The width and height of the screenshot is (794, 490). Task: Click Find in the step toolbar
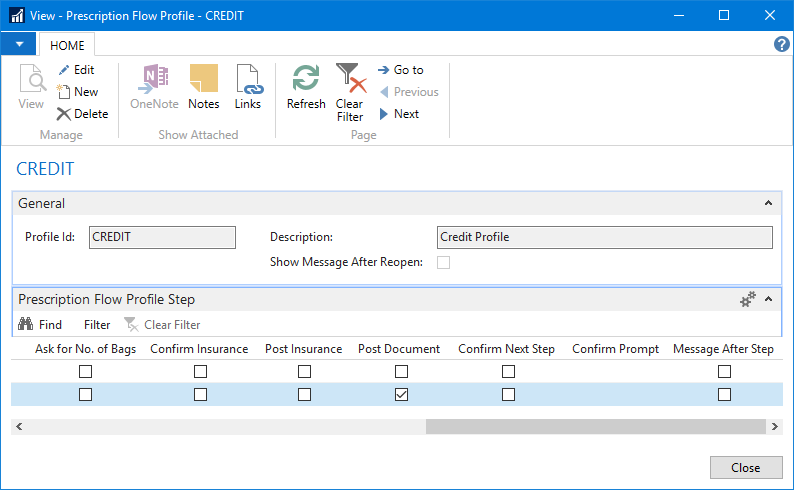point(41,325)
